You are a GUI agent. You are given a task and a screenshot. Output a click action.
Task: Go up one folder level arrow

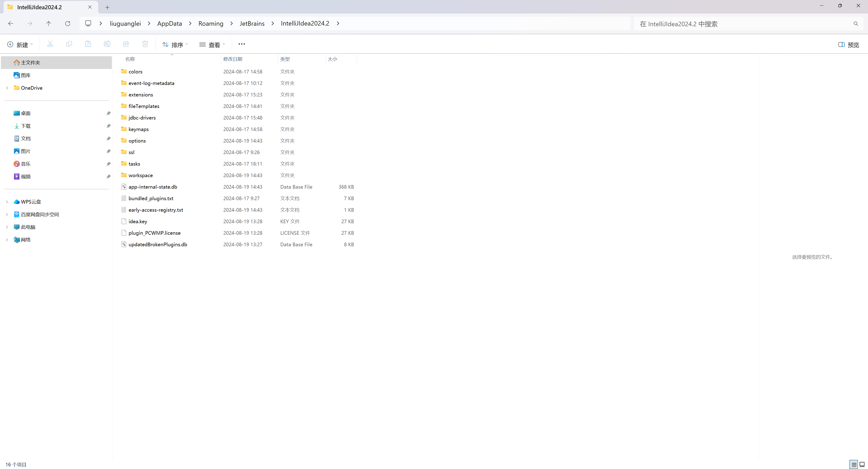coord(49,23)
